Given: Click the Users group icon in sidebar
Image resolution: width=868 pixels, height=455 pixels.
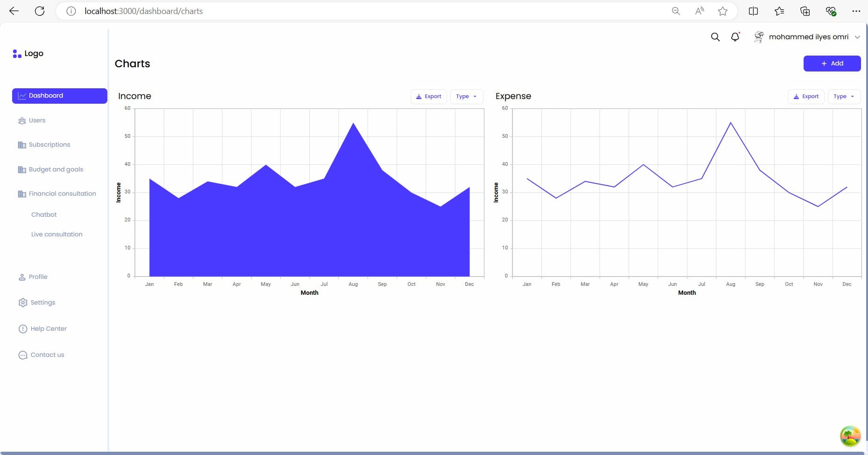Looking at the screenshot, I should [22, 121].
